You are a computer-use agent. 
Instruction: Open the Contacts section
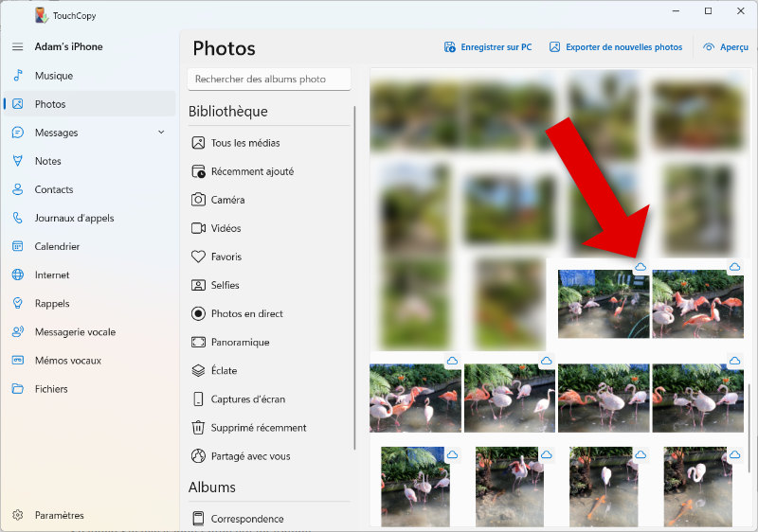click(x=90, y=189)
